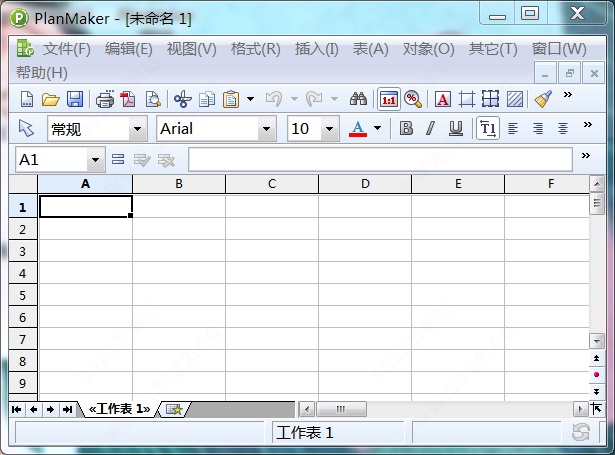Select the «工作表 1» sheet tab

click(x=120, y=409)
